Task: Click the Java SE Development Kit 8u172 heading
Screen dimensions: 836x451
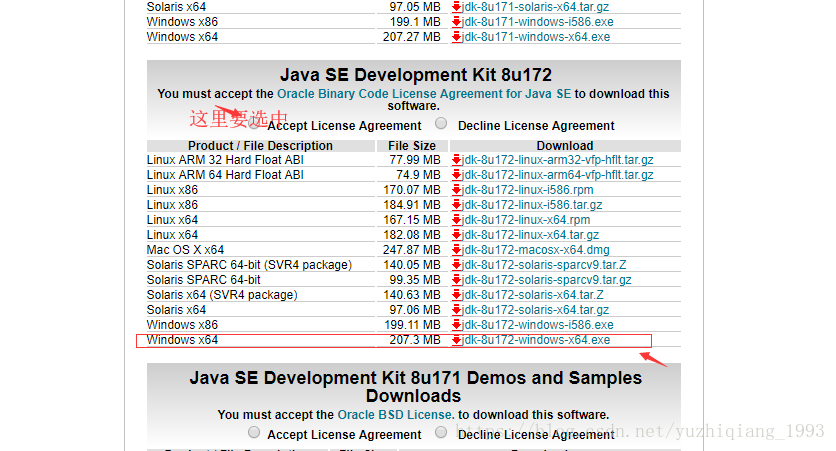Action: coord(416,75)
